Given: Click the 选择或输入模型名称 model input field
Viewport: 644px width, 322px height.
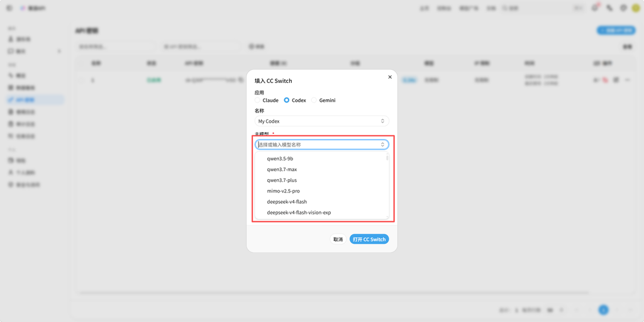Looking at the screenshot, I should pos(321,145).
